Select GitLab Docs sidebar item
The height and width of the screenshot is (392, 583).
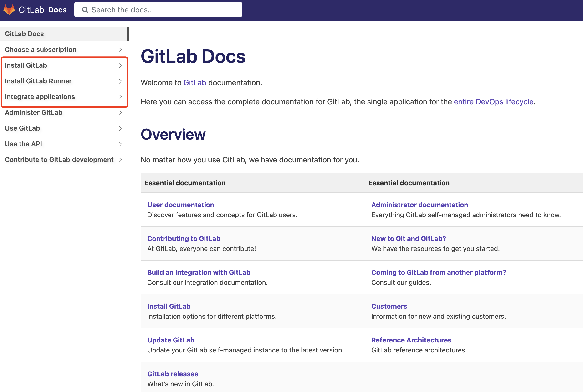24,34
